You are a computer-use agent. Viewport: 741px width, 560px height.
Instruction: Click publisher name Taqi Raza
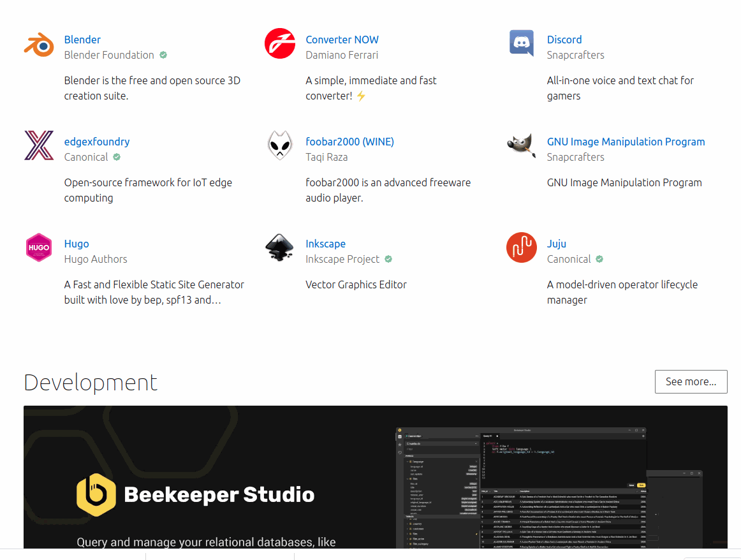pyautogui.click(x=326, y=157)
